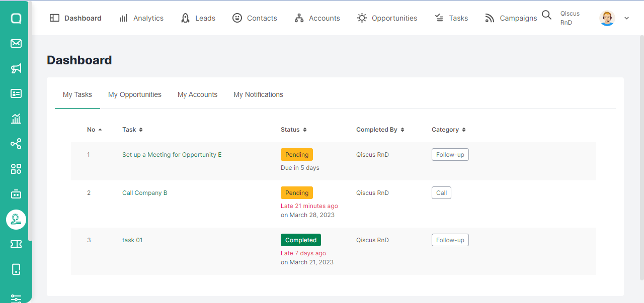Viewport: 644px width, 303px height.
Task: Switch to the My Opportunities tab
Action: (x=135, y=94)
